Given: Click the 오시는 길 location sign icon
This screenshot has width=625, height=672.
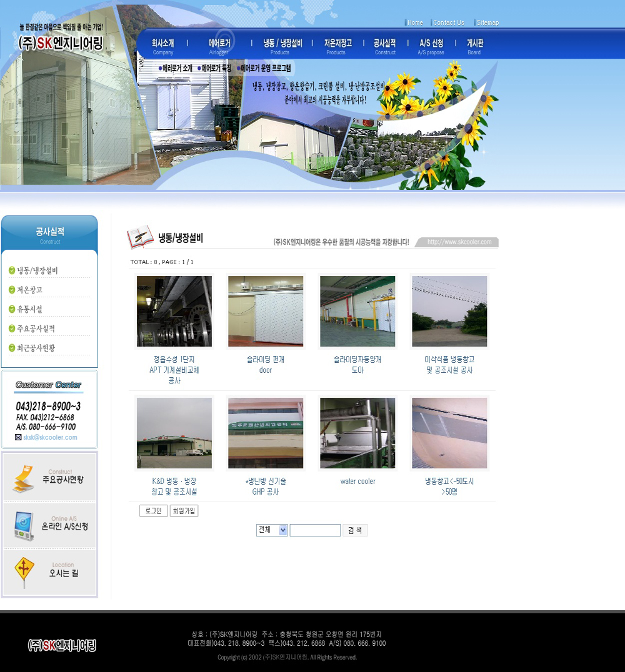Looking at the screenshot, I should (x=24, y=571).
